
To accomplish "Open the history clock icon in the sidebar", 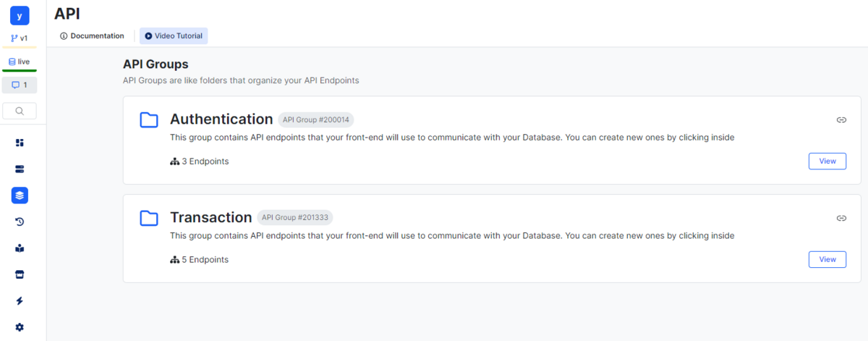I will [x=20, y=222].
